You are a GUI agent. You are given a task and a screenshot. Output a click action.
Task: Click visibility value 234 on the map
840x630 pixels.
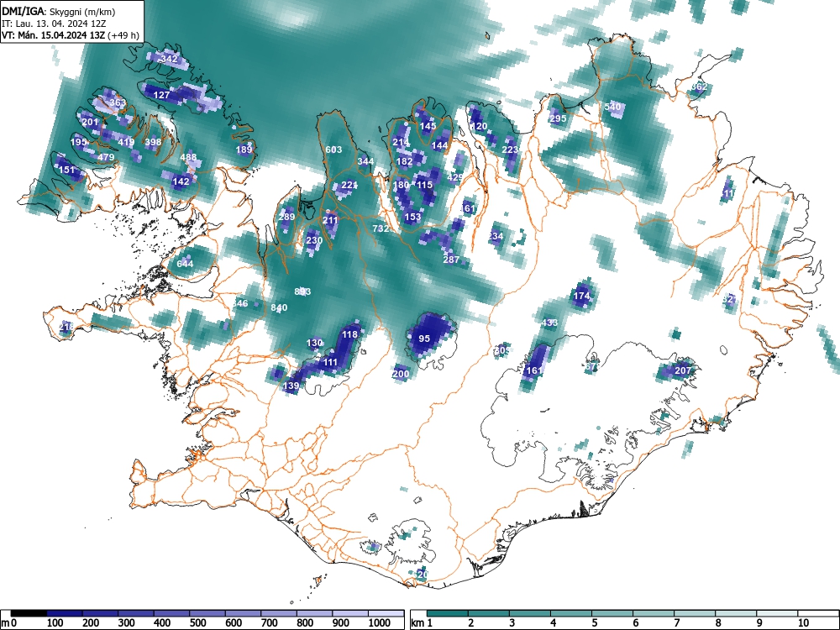[x=496, y=236]
